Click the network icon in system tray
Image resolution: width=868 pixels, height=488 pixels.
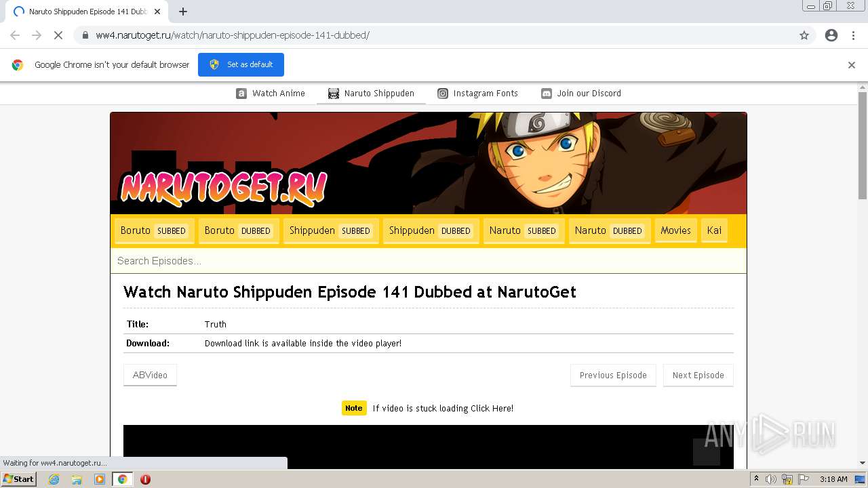[x=787, y=479]
